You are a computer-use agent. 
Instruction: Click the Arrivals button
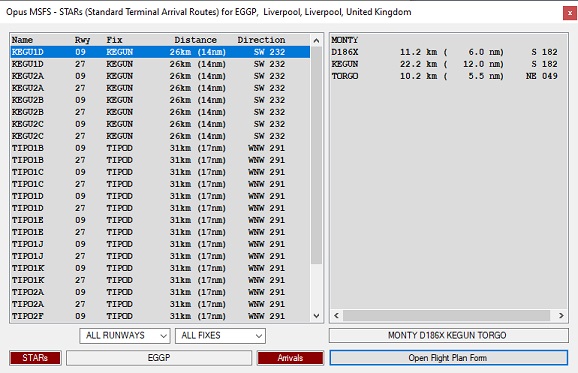click(x=290, y=358)
